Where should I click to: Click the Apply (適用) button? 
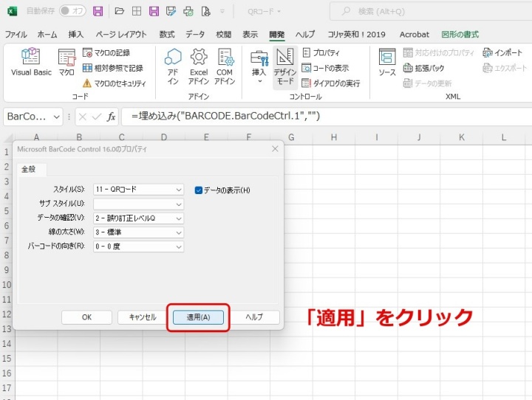[199, 317]
